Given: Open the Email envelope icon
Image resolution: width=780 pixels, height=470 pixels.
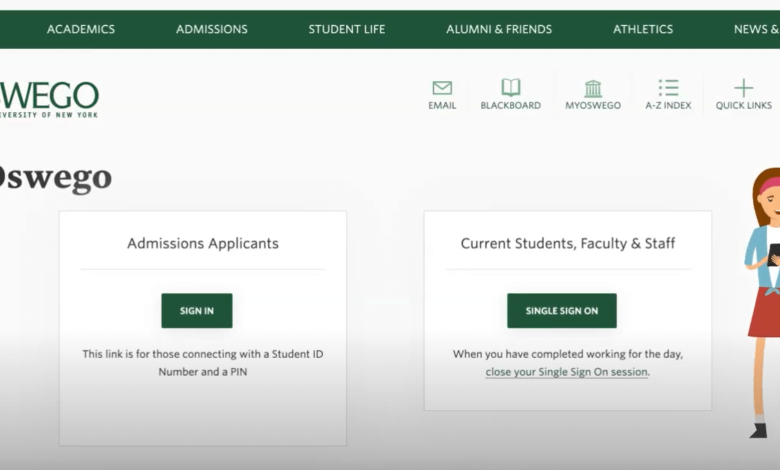Looking at the screenshot, I should (x=442, y=88).
